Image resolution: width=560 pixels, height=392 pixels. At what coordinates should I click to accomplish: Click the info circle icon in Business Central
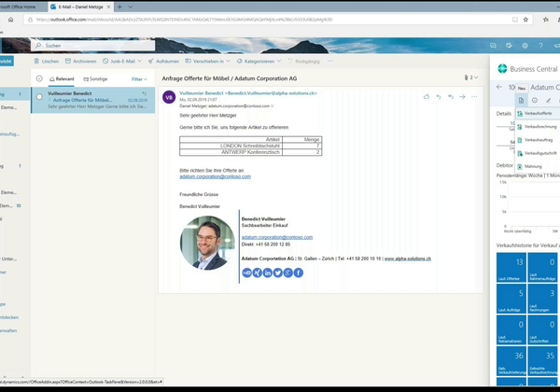click(535, 100)
